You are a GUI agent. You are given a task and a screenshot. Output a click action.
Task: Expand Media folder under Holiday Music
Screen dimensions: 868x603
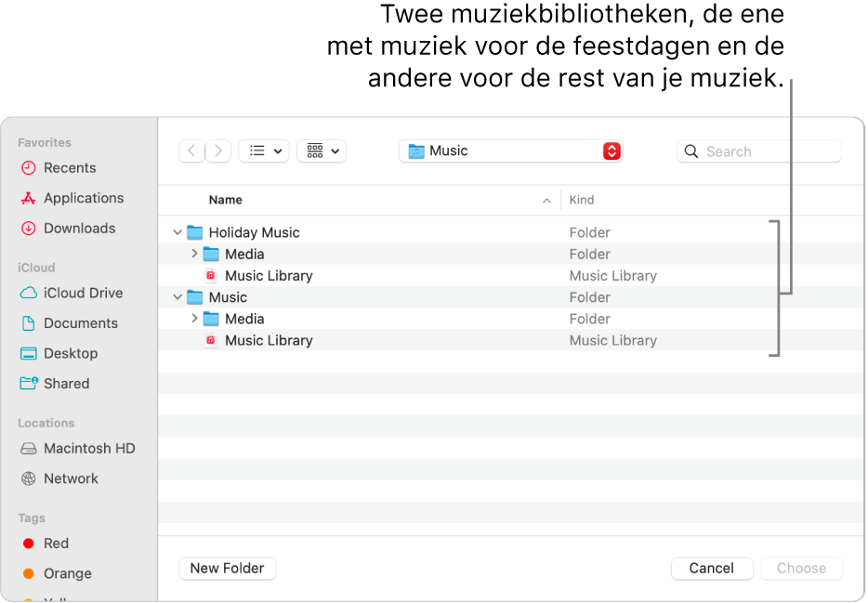coord(194,255)
